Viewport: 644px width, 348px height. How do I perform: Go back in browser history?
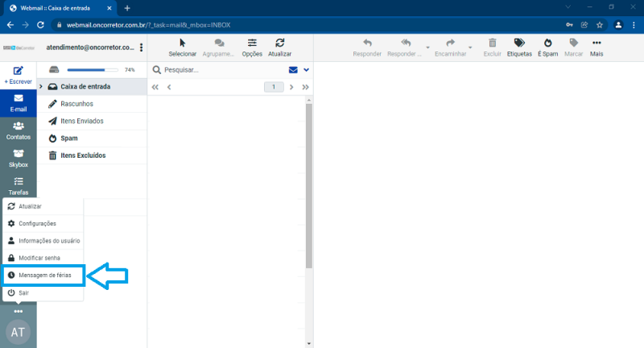coord(10,25)
